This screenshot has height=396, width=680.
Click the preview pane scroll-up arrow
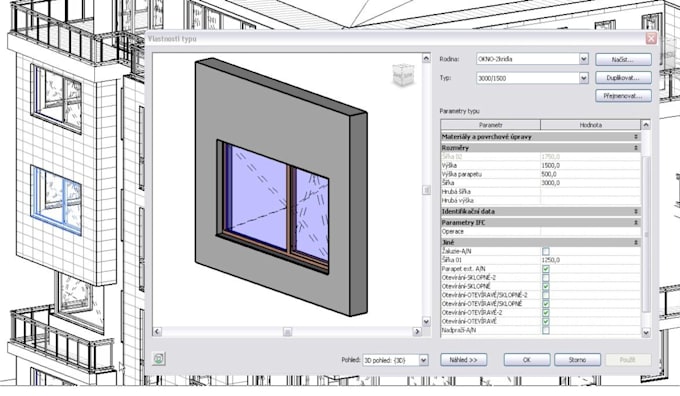click(426, 58)
